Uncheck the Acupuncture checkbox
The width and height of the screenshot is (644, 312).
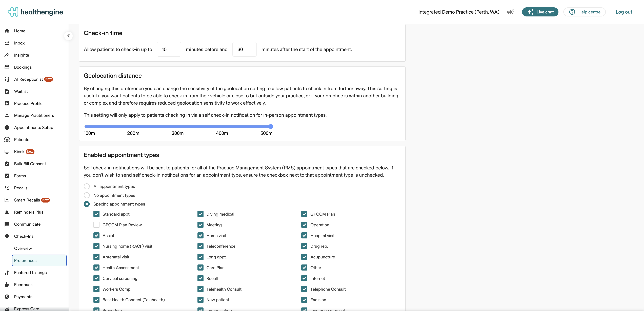(304, 257)
